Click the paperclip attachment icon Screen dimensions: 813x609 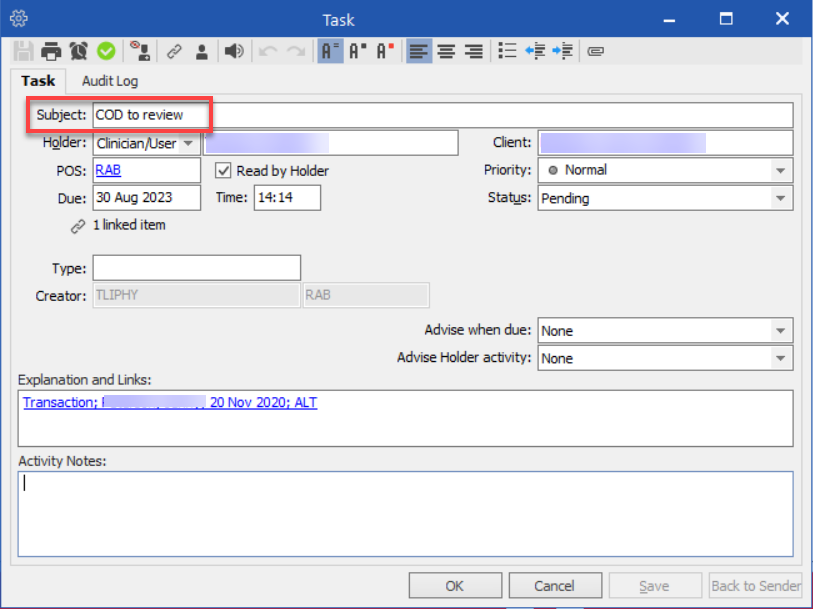pos(596,51)
